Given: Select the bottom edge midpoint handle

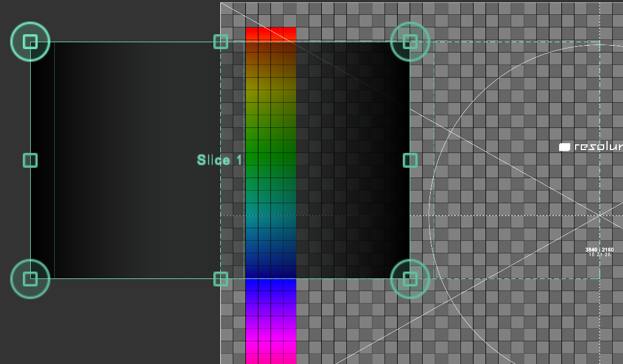Looking at the screenshot, I should coord(221,279).
